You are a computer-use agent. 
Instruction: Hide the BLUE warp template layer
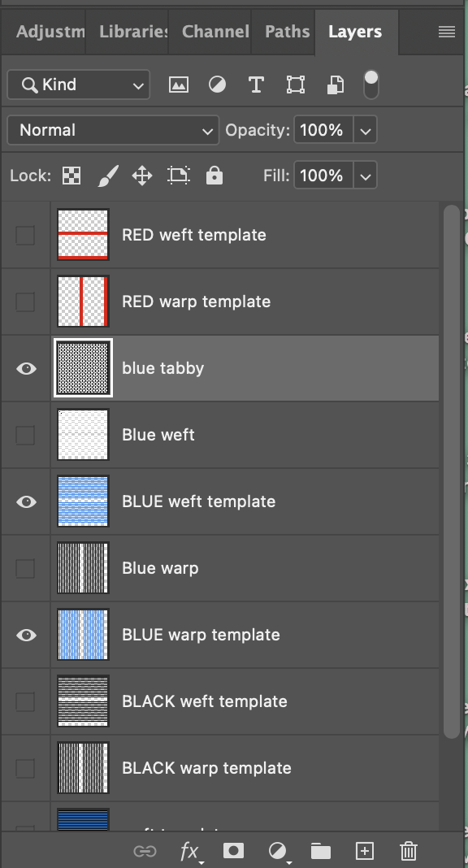(25, 635)
